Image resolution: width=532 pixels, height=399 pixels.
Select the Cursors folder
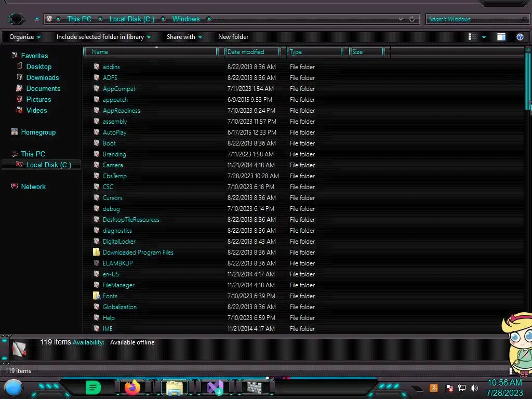(x=112, y=197)
